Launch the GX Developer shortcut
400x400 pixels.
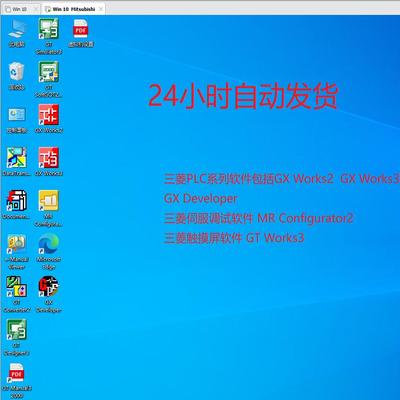(x=49, y=294)
